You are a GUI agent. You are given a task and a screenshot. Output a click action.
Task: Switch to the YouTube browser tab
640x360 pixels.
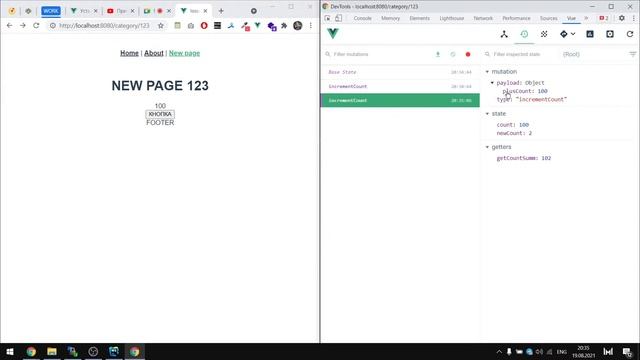pyautogui.click(x=120, y=11)
